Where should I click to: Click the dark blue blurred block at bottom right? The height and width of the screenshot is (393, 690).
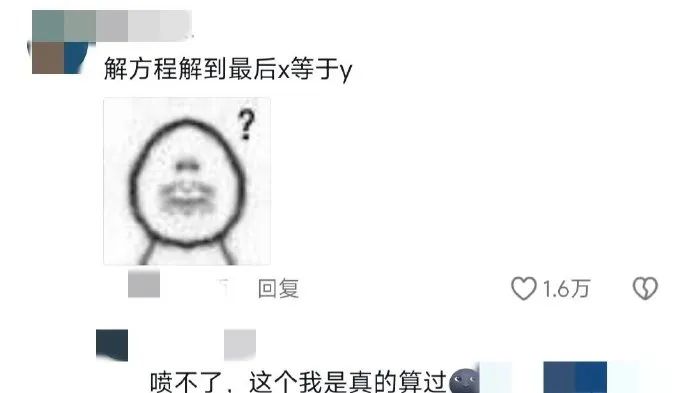(x=575, y=377)
